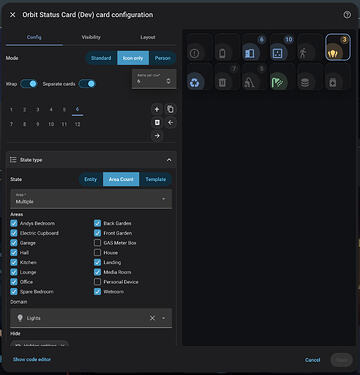The image size is (360, 375).
Task: Add a new item with plus icon
Action: point(157,109)
